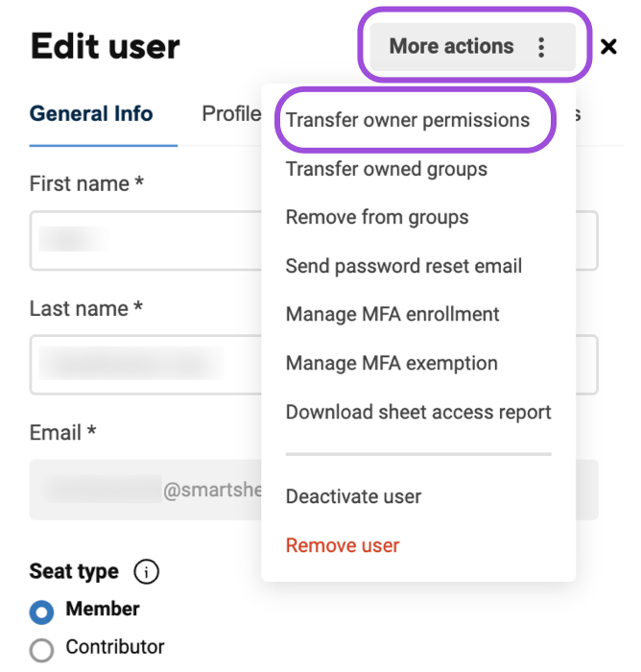641x672 pixels.
Task: Switch to the General Info tab
Action: click(x=91, y=113)
